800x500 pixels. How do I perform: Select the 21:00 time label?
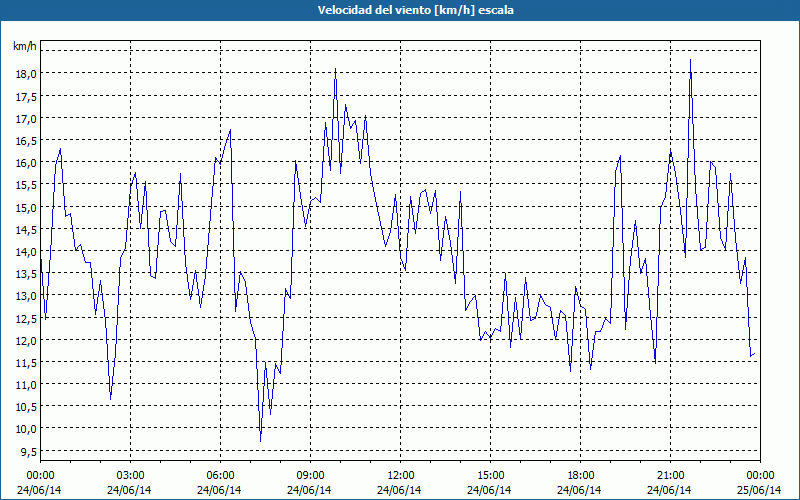(670, 476)
